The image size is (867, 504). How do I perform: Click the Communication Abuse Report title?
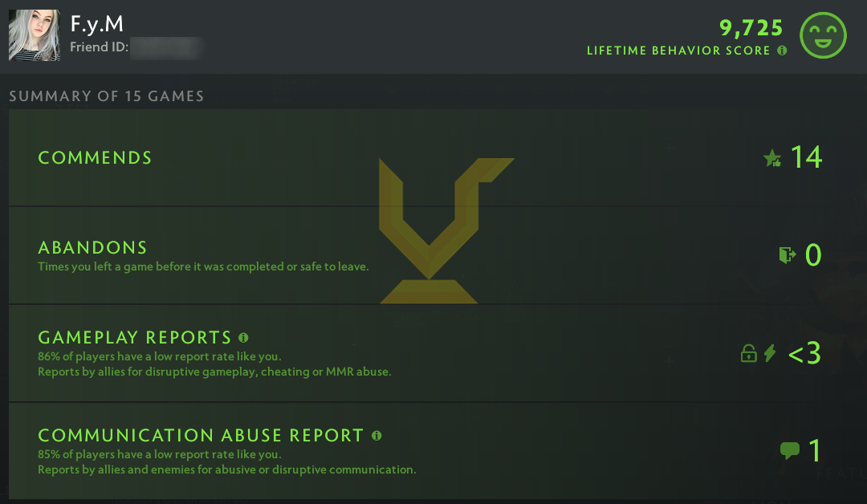[201, 436]
